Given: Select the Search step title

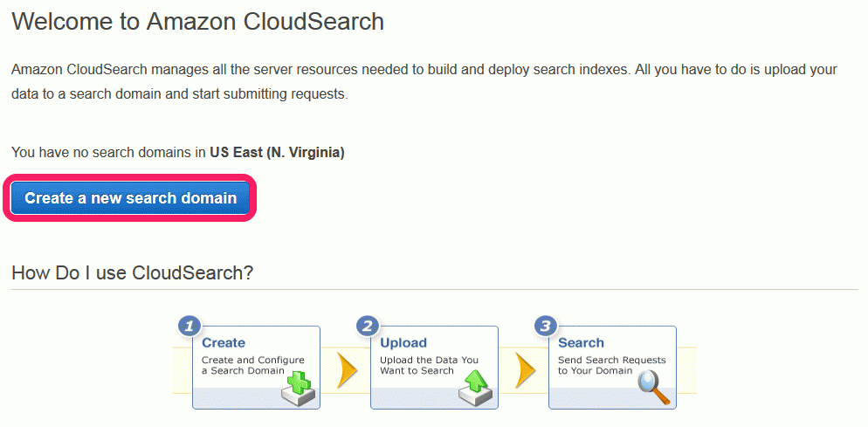Looking at the screenshot, I should click(x=581, y=343).
